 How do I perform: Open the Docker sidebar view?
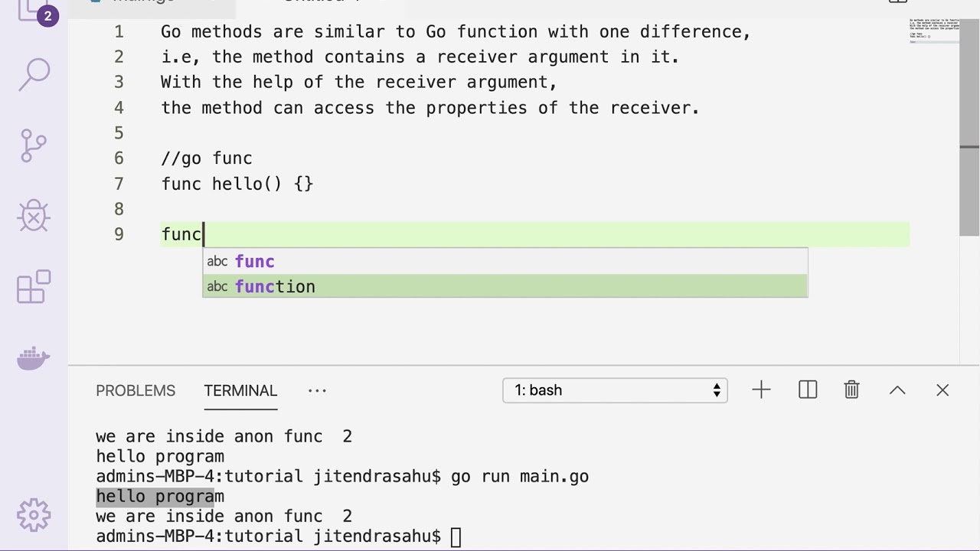point(34,357)
